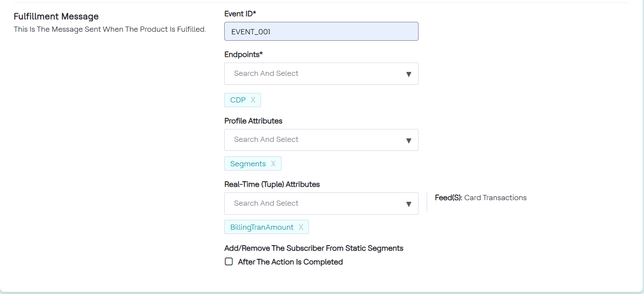The height and width of the screenshot is (294, 644).
Task: Remove the CDP endpoint chip with X
Action: (253, 100)
